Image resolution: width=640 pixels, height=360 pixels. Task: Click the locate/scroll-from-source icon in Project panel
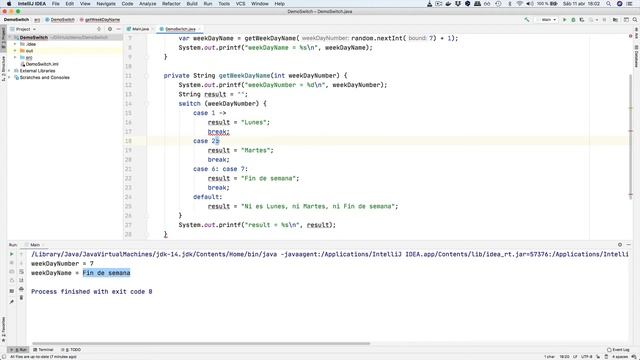(99, 29)
